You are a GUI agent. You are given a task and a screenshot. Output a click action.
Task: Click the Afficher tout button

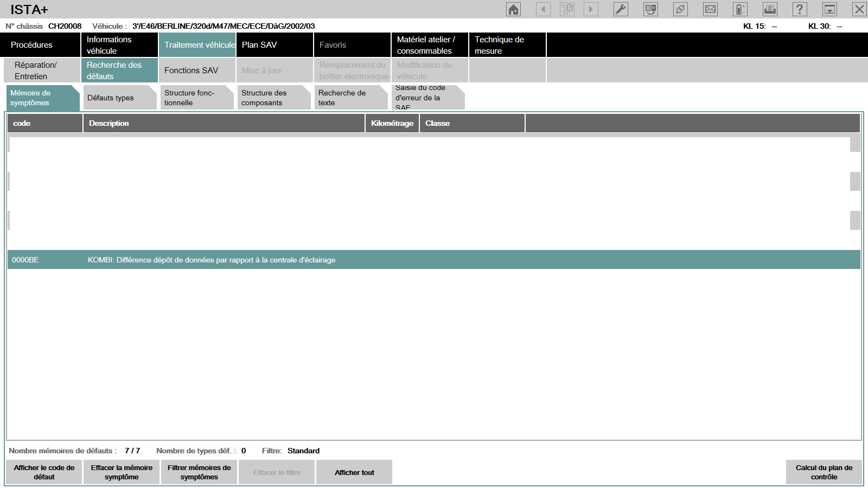point(354,472)
